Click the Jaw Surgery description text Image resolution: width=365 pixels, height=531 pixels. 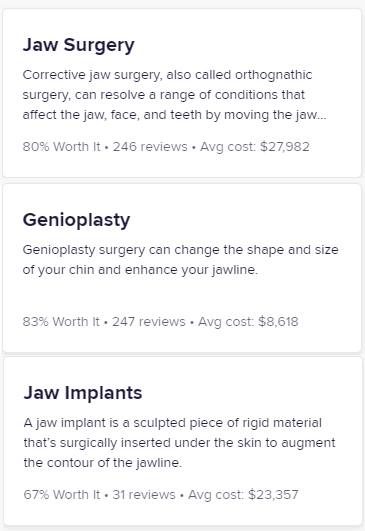(175, 95)
